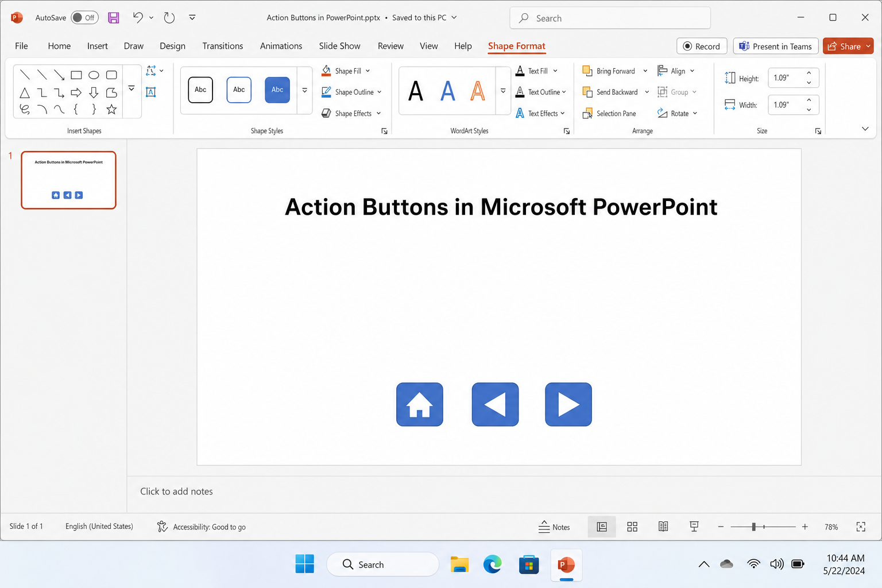The height and width of the screenshot is (588, 882).
Task: Select the Rounded Rectangle shape
Action: pos(111,75)
